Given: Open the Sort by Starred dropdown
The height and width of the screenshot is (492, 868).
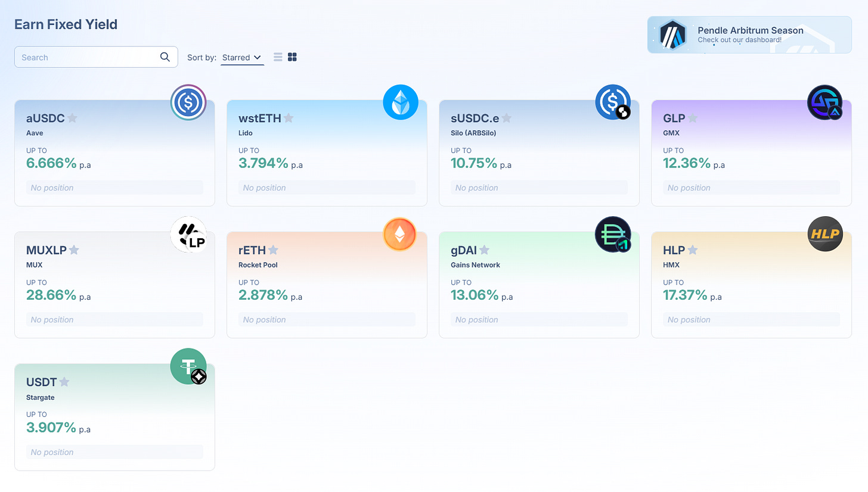Looking at the screenshot, I should click(242, 58).
